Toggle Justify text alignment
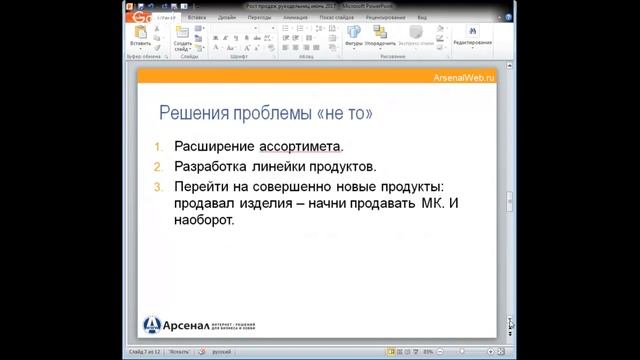 316,48
